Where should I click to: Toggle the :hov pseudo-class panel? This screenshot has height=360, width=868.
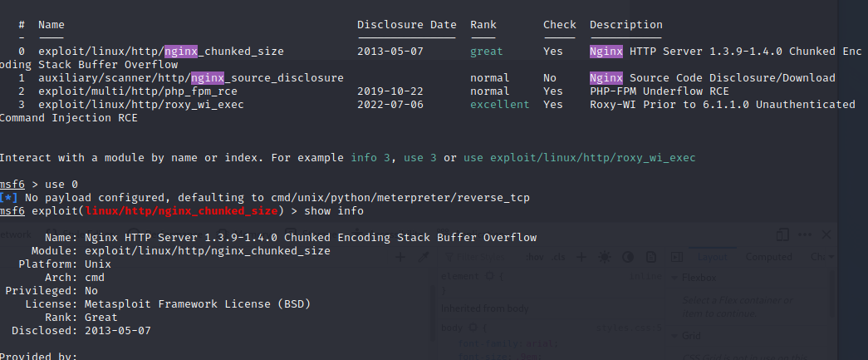coord(535,257)
